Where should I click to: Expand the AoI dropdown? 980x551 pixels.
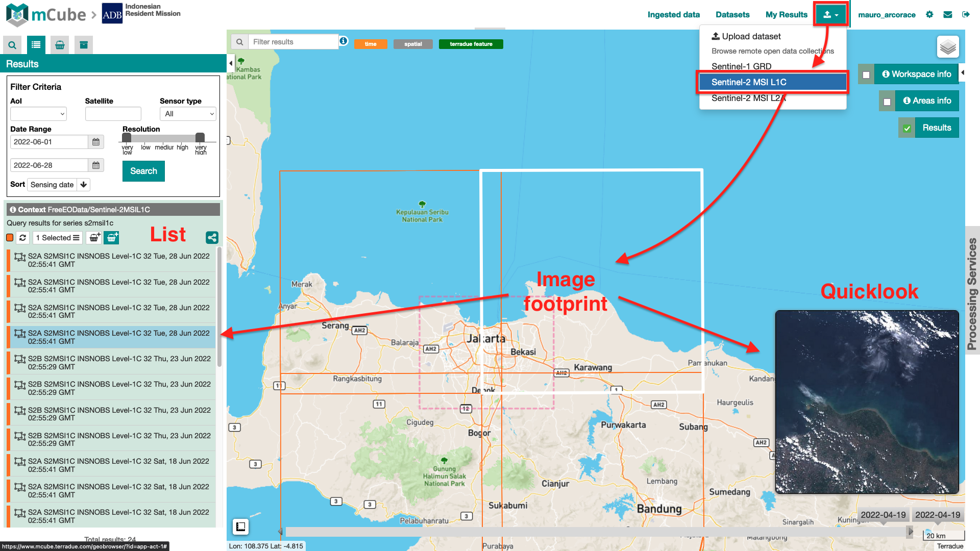coord(39,114)
